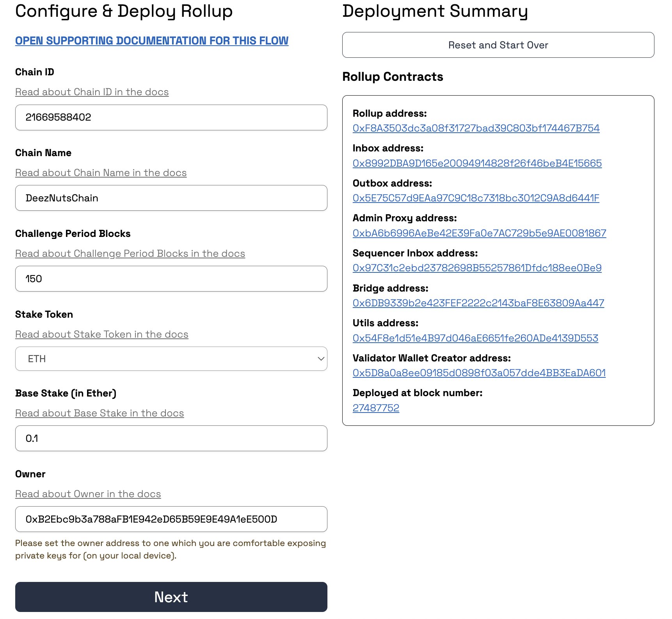
Task: Expand the Stake Token options via the chevron
Action: coord(320,358)
